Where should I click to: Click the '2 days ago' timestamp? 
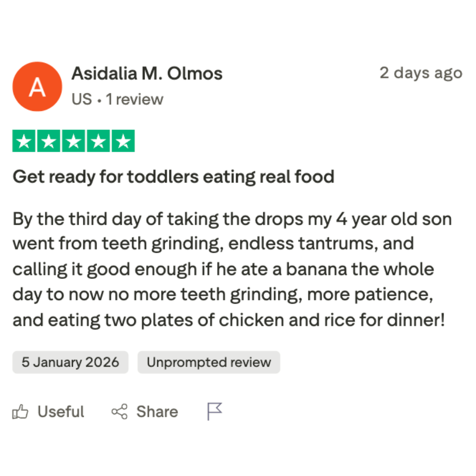click(420, 73)
